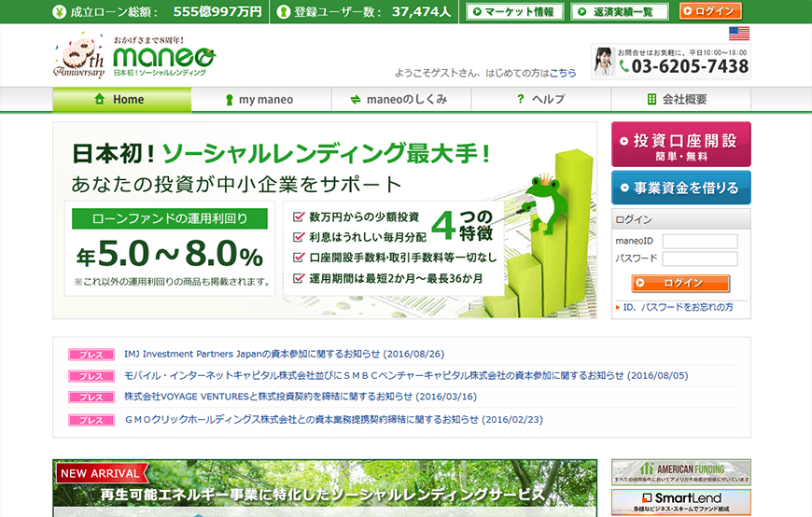Open the SmartLend banner
Screen dimensions: 812x517
click(681, 502)
